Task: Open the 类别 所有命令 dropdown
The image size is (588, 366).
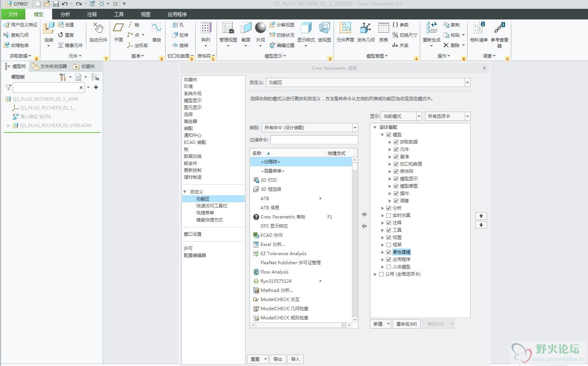Action: 355,128
